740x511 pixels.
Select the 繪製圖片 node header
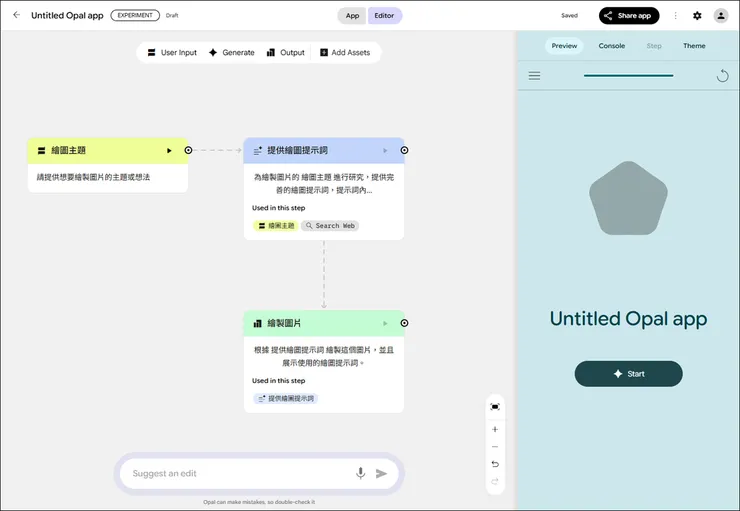[x=324, y=323]
